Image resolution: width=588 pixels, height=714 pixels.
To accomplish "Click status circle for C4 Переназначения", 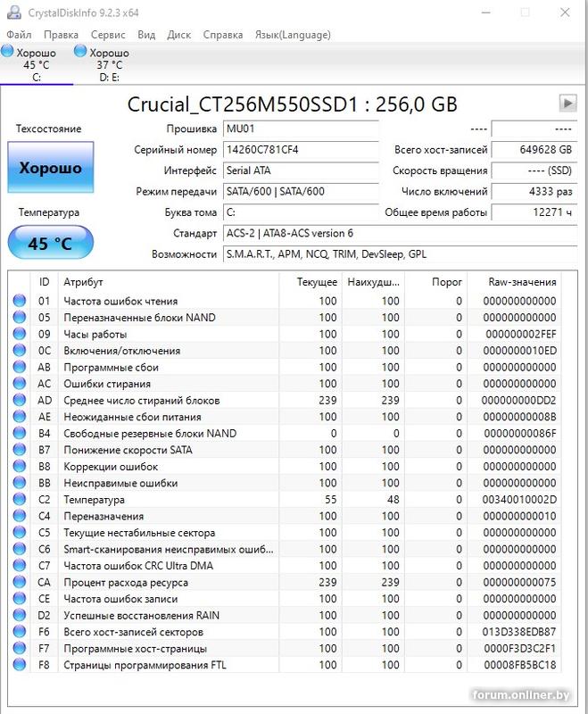I will pos(20,516).
